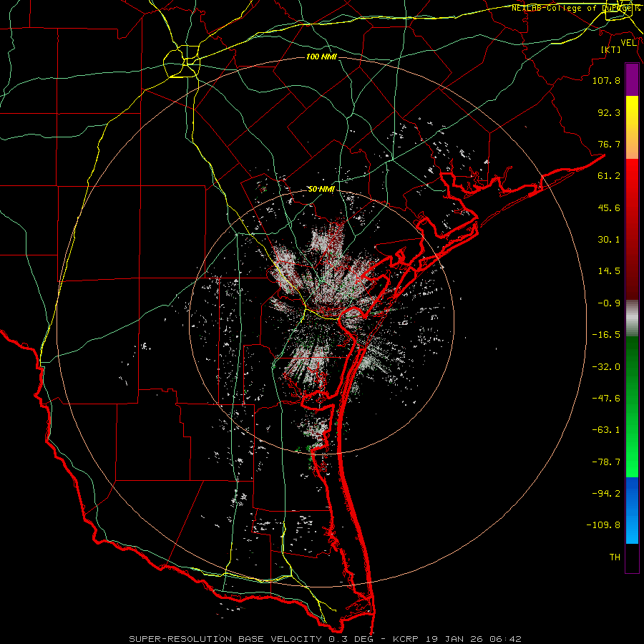Click the -63.1 legend value
The height and width of the screenshot is (644, 644).
pyautogui.click(x=606, y=431)
